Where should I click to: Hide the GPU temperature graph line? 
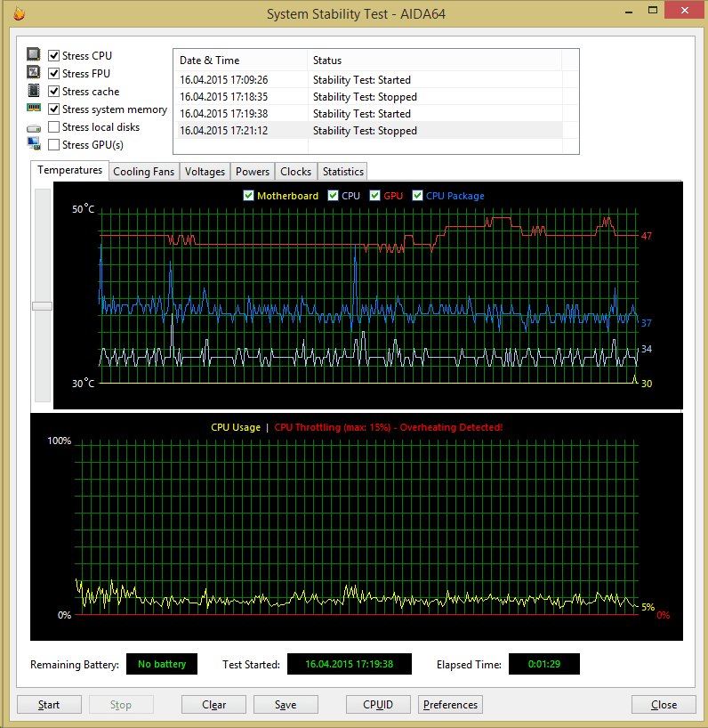point(374,196)
